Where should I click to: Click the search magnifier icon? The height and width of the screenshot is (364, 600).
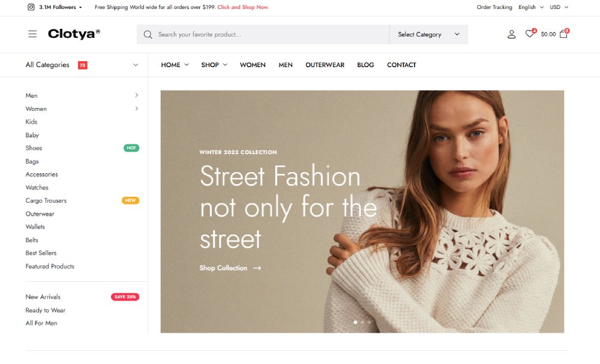148,35
